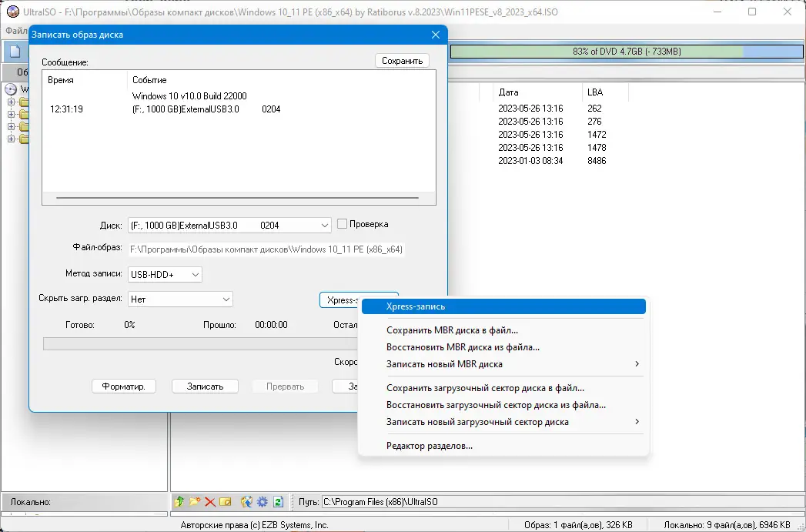Click the rename folder toolbar icon
Image resolution: width=806 pixels, height=532 pixels.
click(x=225, y=502)
